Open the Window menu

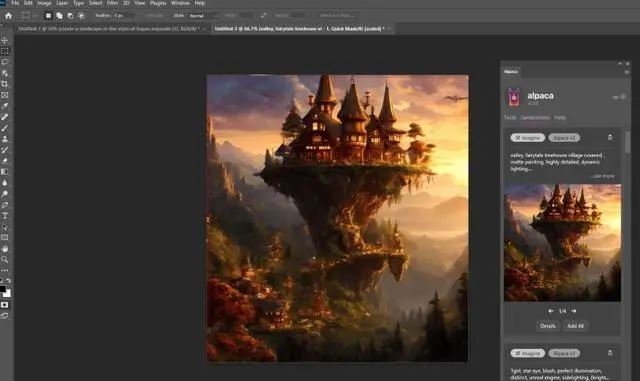180,3
